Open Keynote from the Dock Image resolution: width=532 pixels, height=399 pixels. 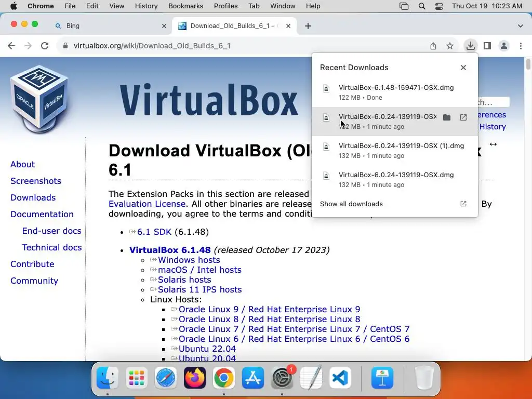pos(382,378)
